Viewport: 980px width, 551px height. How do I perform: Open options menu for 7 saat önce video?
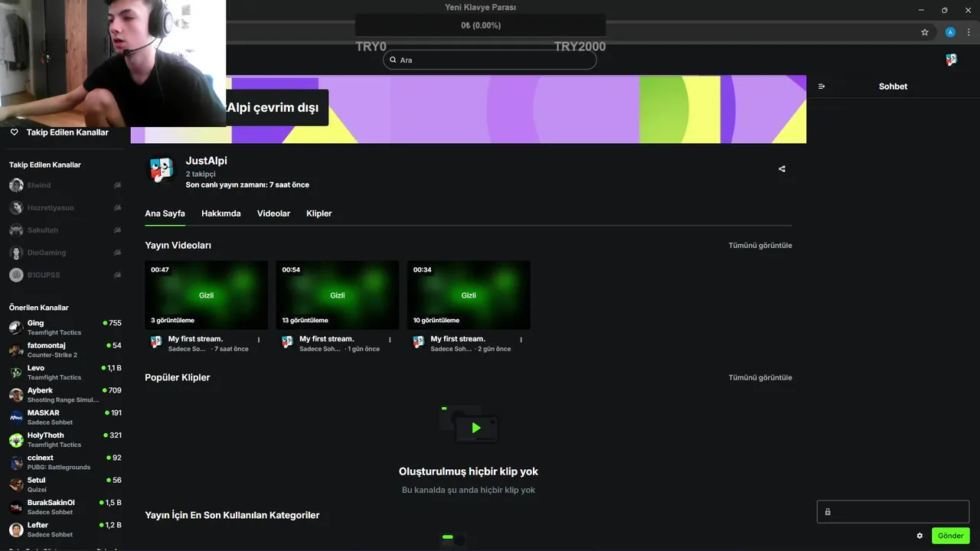pyautogui.click(x=258, y=340)
